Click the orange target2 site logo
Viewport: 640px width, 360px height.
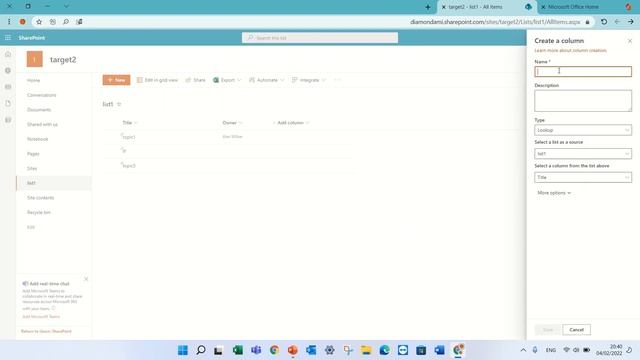tap(35, 59)
